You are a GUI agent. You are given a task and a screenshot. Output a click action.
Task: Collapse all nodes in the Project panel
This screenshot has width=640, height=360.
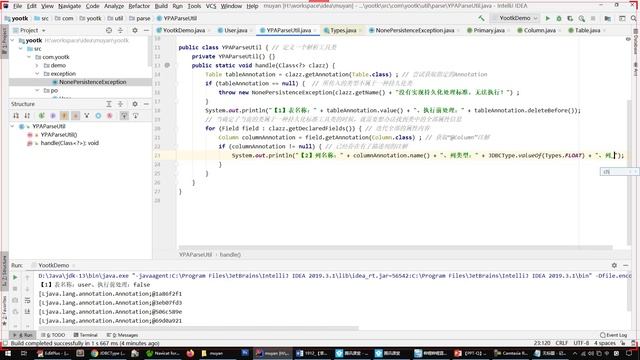pos(120,30)
